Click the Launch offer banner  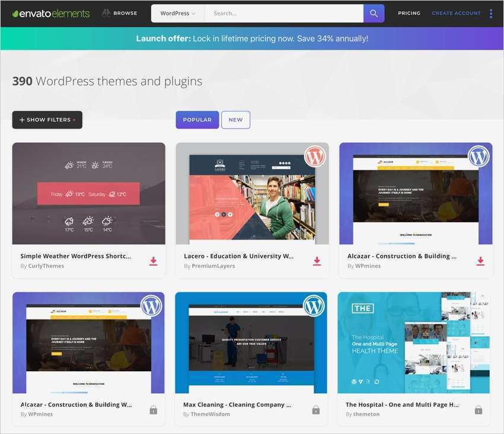[x=252, y=39]
